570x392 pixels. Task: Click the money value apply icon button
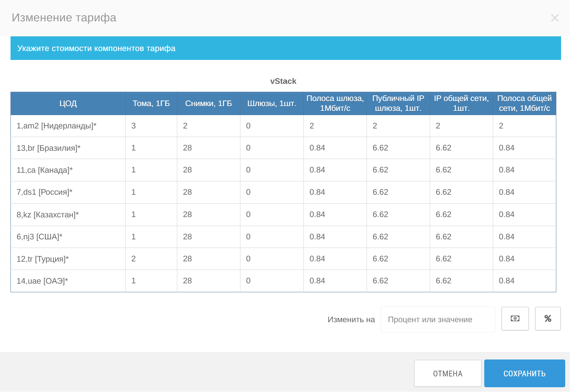(515, 319)
